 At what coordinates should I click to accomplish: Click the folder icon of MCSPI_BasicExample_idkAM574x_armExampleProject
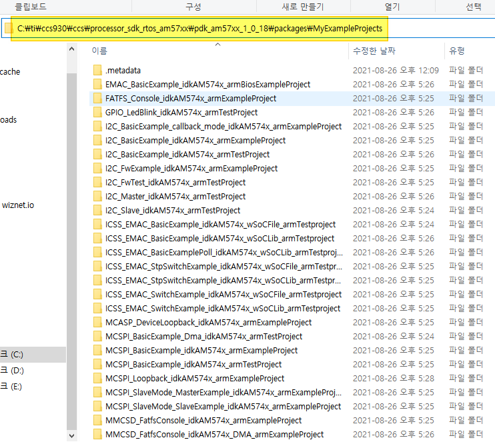[97, 350]
